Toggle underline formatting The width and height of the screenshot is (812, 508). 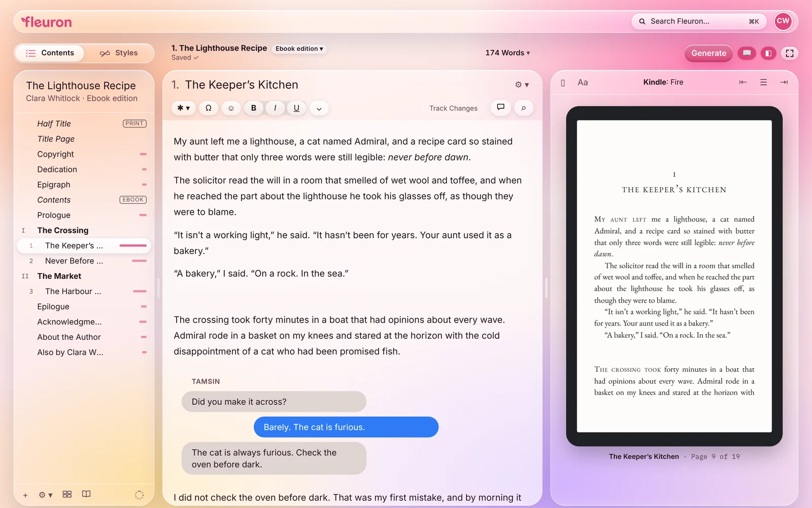(296, 108)
